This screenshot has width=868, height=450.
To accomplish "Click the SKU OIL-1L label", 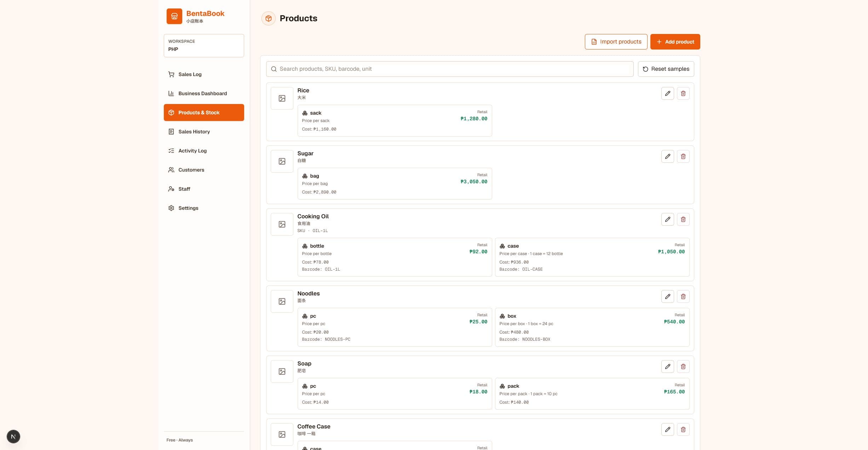I will (x=312, y=231).
